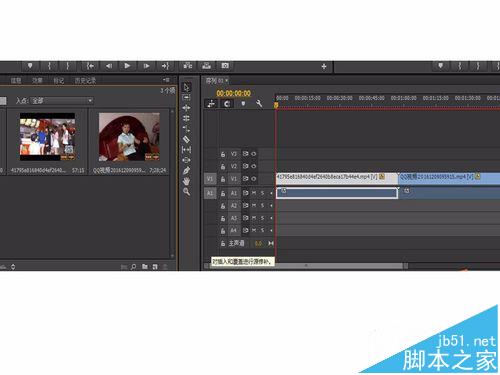Click the source monitor marker button
Image resolution: width=500 pixels, height=375 pixels.
click(441, 66)
